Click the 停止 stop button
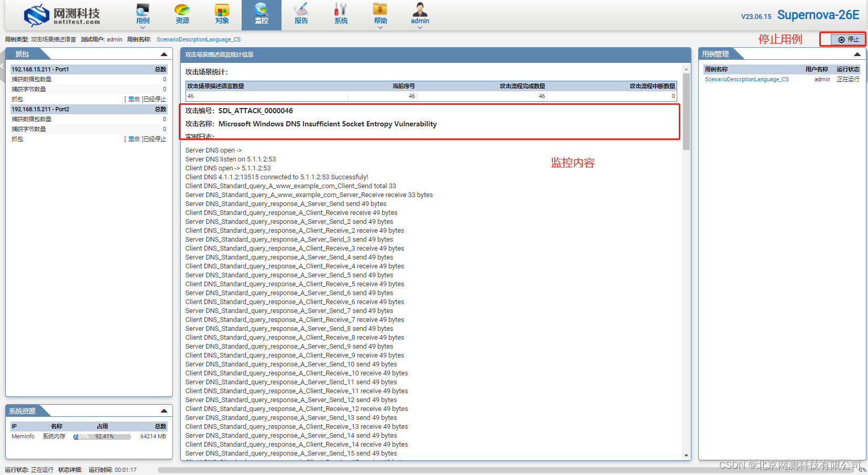 tap(848, 39)
